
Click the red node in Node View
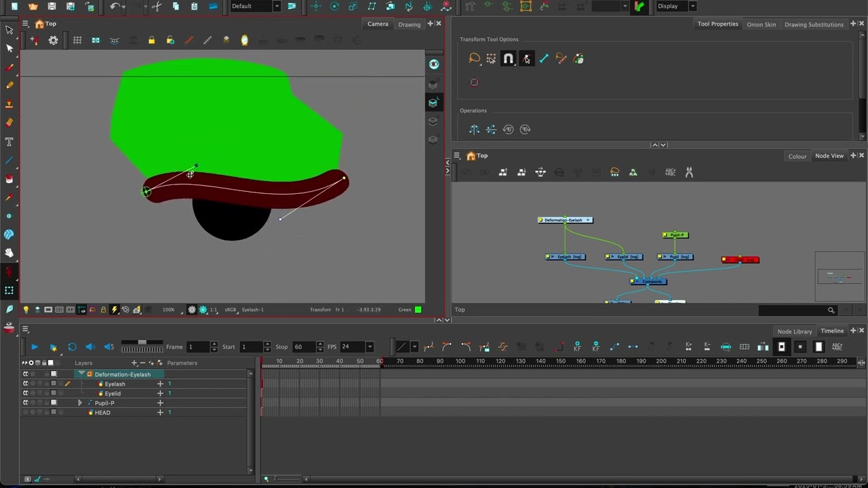pos(741,260)
